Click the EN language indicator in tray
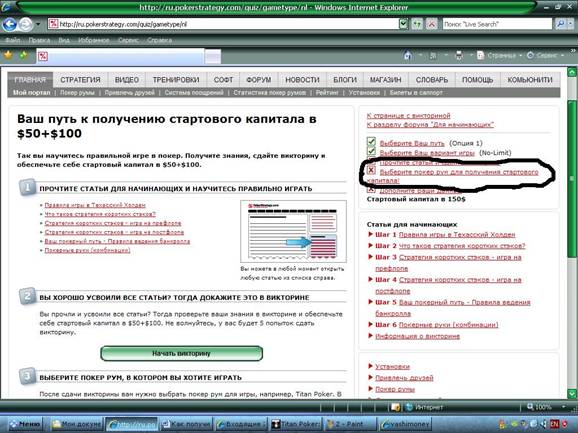Screen dimensions: 578x433 [x=554, y=425]
